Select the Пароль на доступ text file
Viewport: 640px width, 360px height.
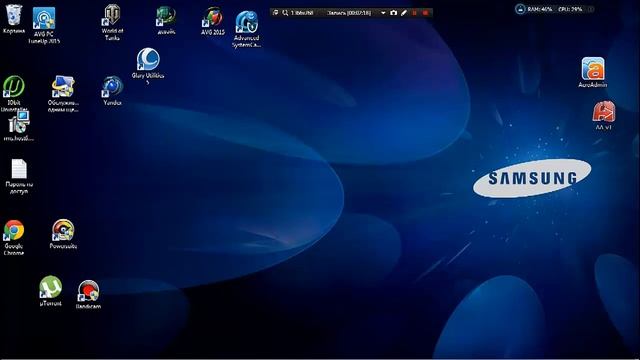click(19, 176)
